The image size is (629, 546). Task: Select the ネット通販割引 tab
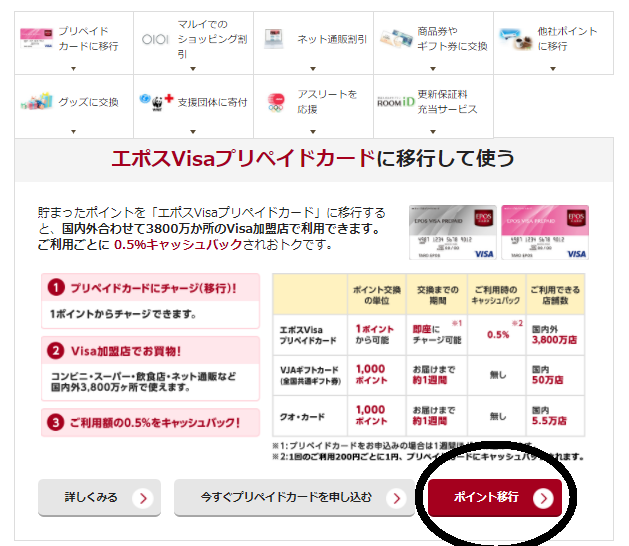click(x=313, y=43)
